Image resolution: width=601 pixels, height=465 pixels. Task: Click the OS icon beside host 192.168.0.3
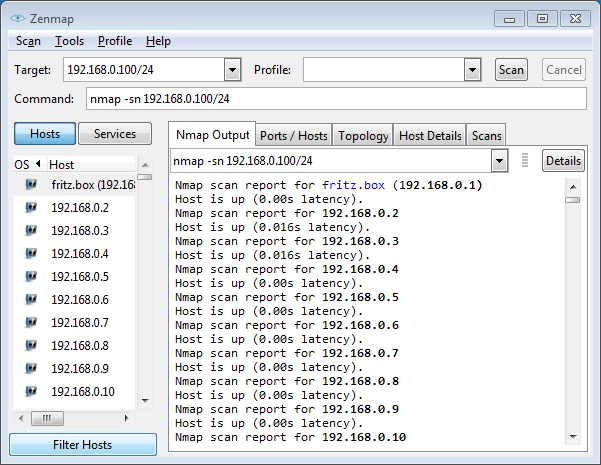(x=31, y=230)
